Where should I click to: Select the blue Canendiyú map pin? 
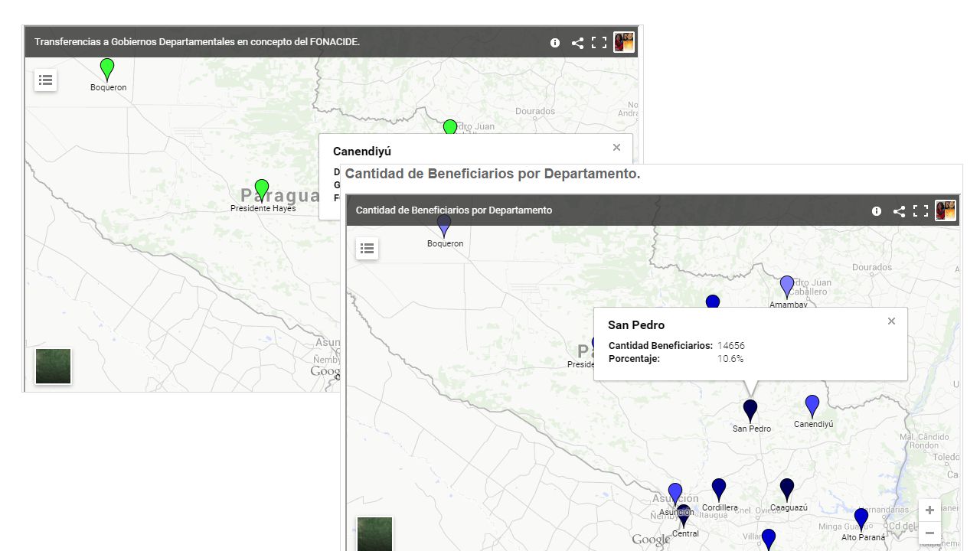coord(812,406)
